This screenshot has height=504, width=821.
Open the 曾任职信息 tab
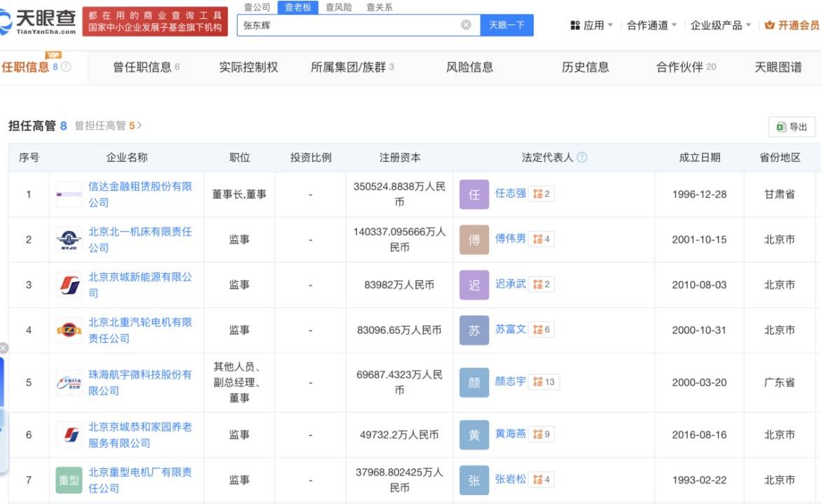tap(146, 67)
